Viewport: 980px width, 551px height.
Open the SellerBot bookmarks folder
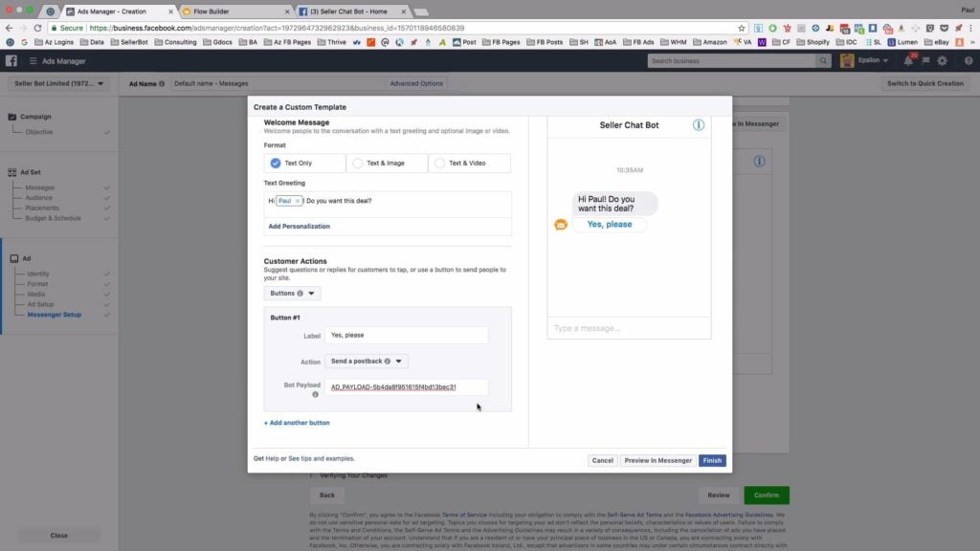tap(129, 42)
